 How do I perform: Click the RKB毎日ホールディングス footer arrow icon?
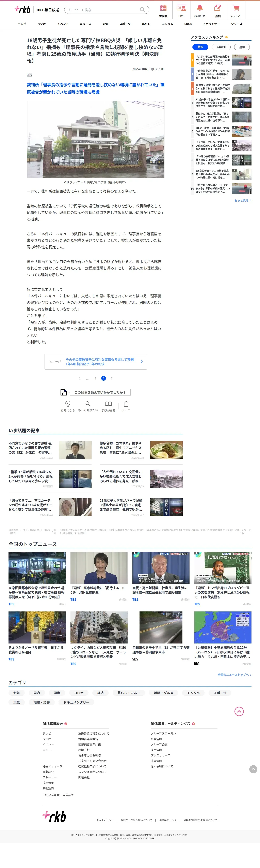coord(193,723)
